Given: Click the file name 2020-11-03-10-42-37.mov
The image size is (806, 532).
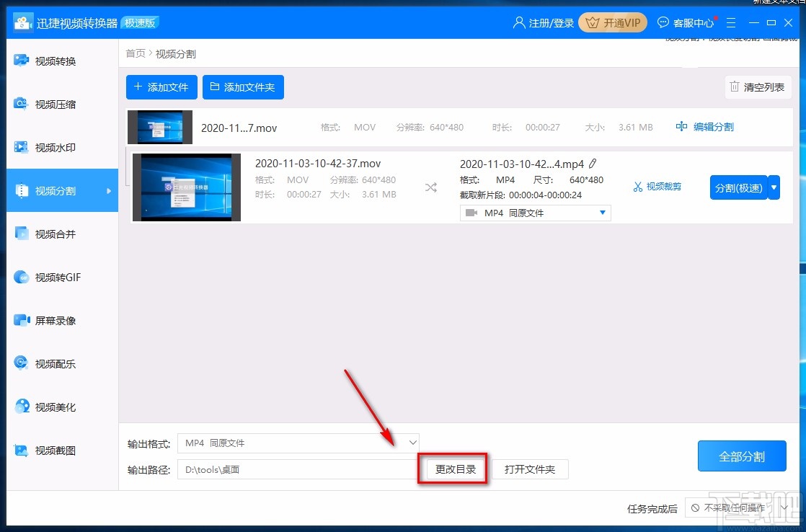Looking at the screenshot, I should pyautogui.click(x=318, y=164).
